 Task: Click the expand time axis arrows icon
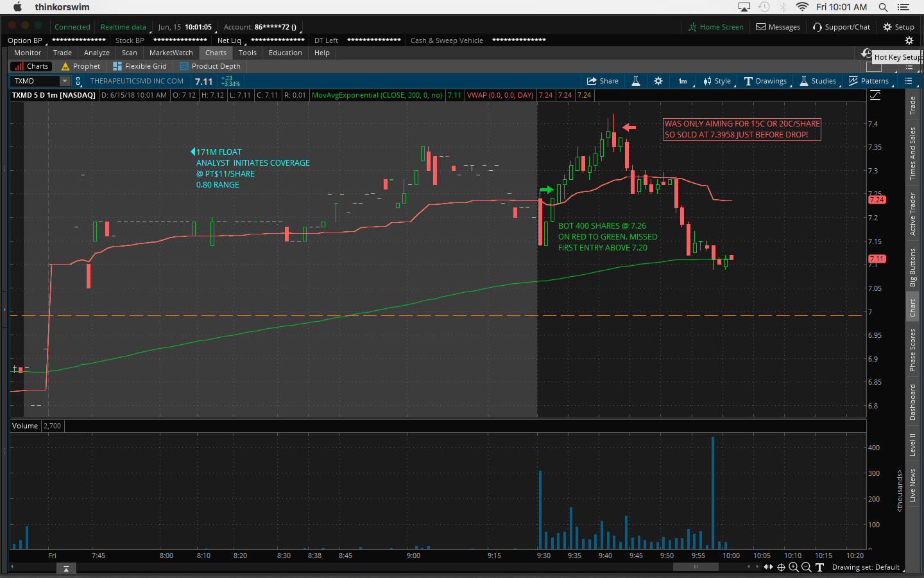pos(768,567)
